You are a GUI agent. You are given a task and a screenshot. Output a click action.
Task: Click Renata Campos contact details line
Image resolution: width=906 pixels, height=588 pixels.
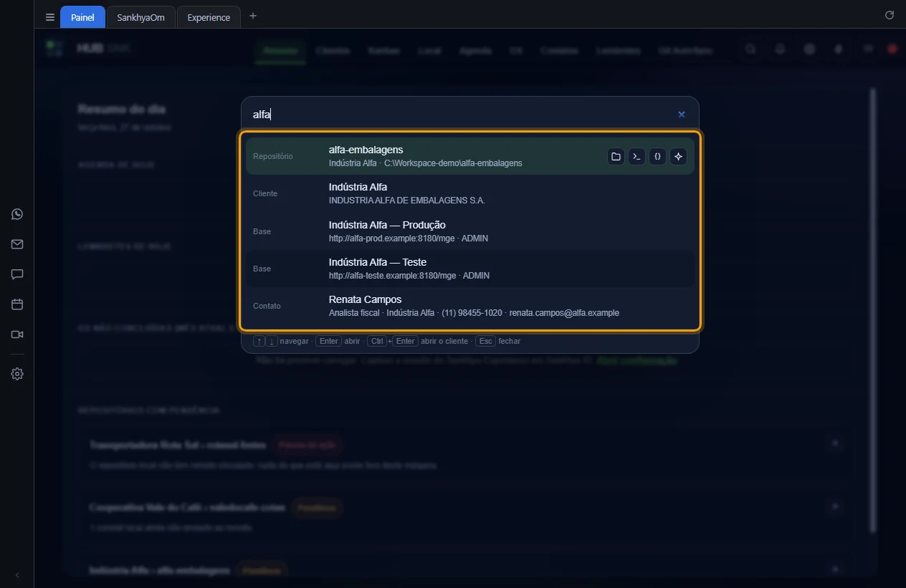pyautogui.click(x=474, y=313)
